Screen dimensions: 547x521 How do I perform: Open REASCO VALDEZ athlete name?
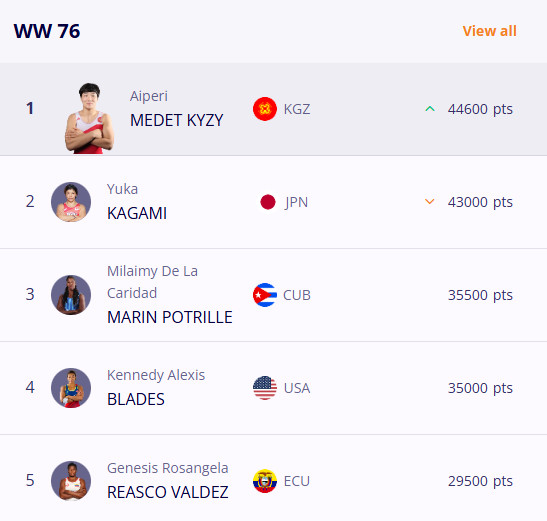(x=167, y=492)
